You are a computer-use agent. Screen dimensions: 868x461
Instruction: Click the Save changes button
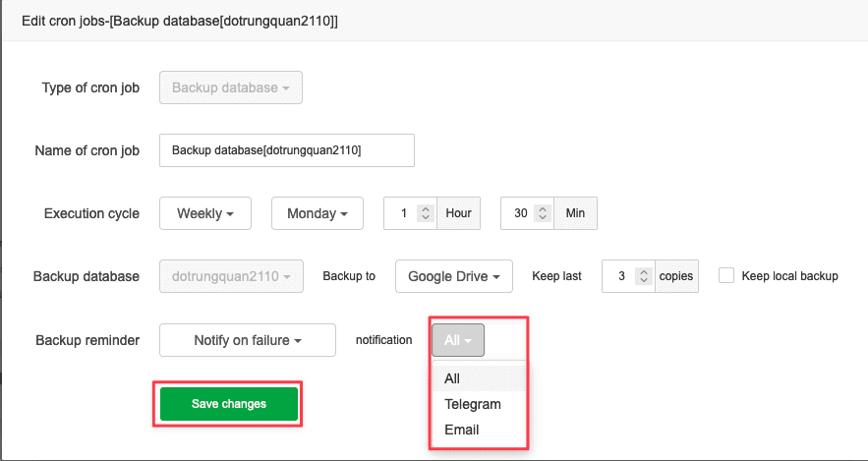(x=228, y=404)
